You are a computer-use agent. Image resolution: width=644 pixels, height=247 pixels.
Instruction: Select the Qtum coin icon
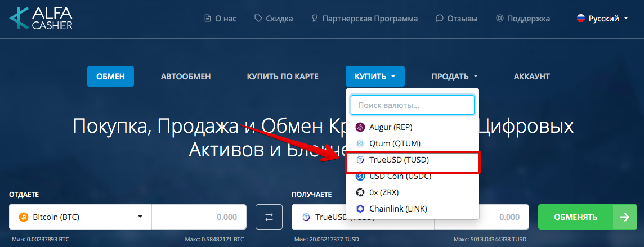[x=360, y=143]
